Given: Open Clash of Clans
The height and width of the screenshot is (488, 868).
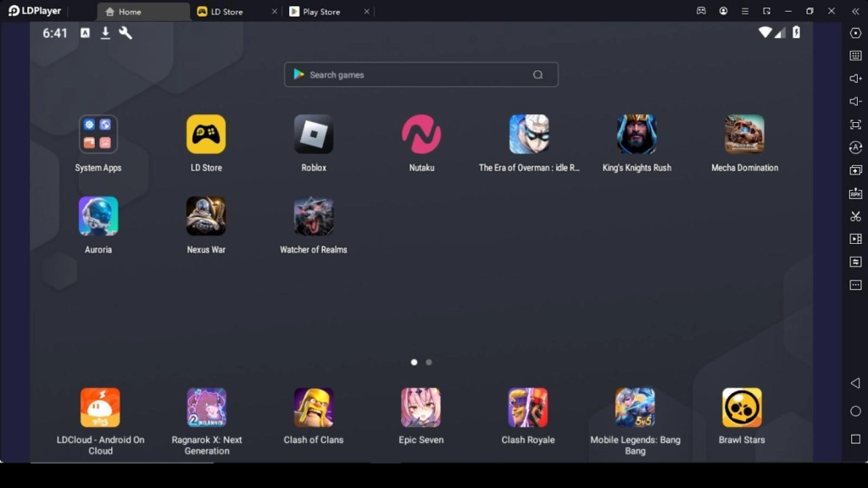Looking at the screenshot, I should [x=314, y=408].
